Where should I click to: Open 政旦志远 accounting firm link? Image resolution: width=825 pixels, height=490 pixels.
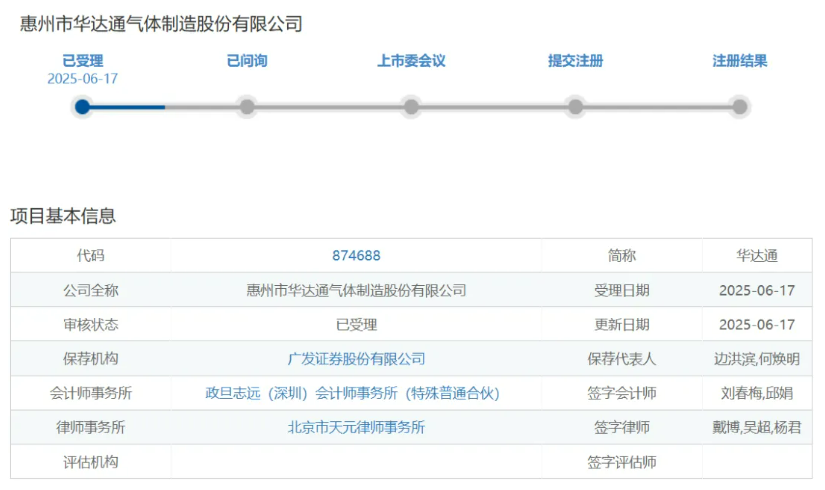click(x=352, y=393)
